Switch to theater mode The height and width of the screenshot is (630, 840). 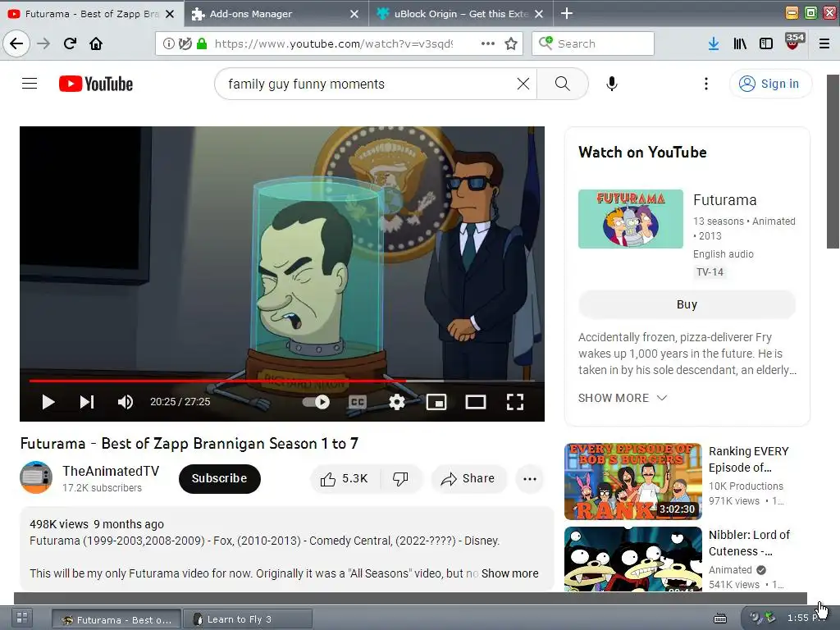(x=476, y=402)
